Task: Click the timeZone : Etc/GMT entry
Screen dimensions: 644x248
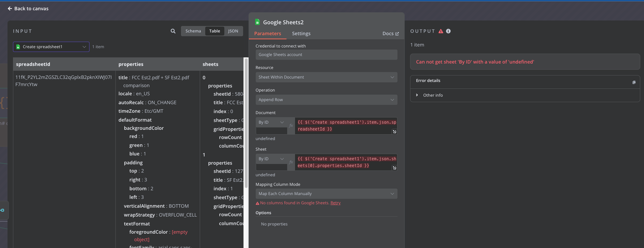Action: coord(141,111)
